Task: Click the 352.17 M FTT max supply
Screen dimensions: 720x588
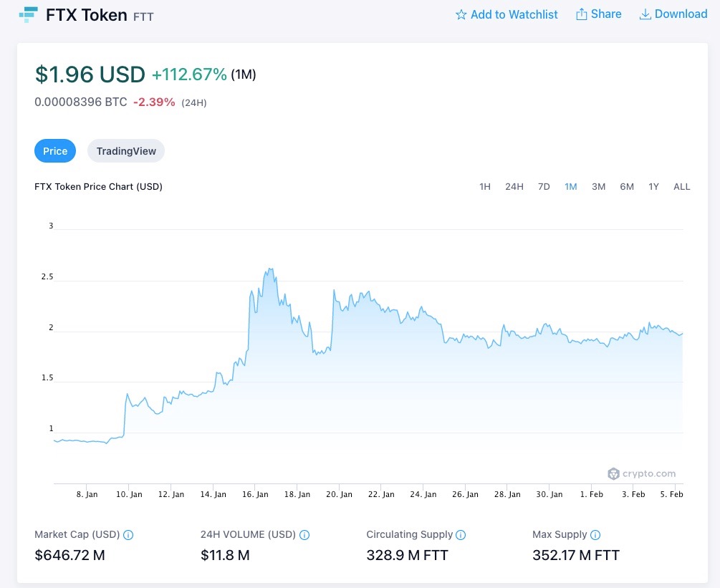Action: pyautogui.click(x=576, y=555)
